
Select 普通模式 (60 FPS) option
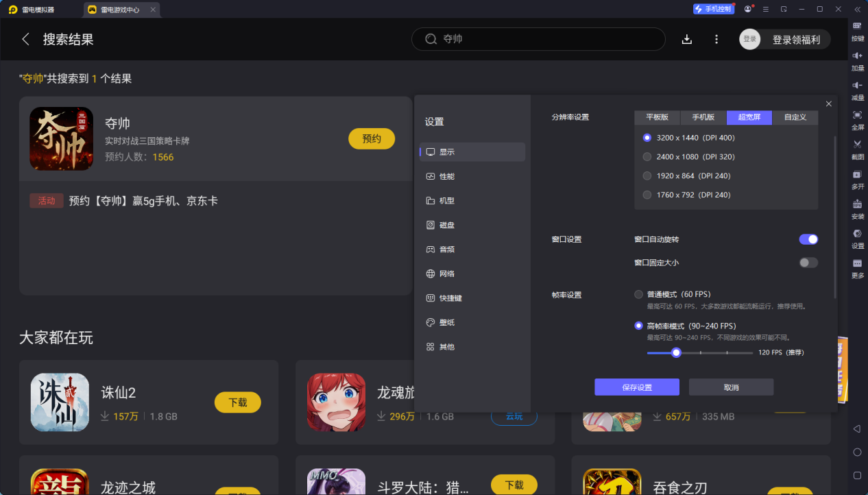pyautogui.click(x=639, y=295)
